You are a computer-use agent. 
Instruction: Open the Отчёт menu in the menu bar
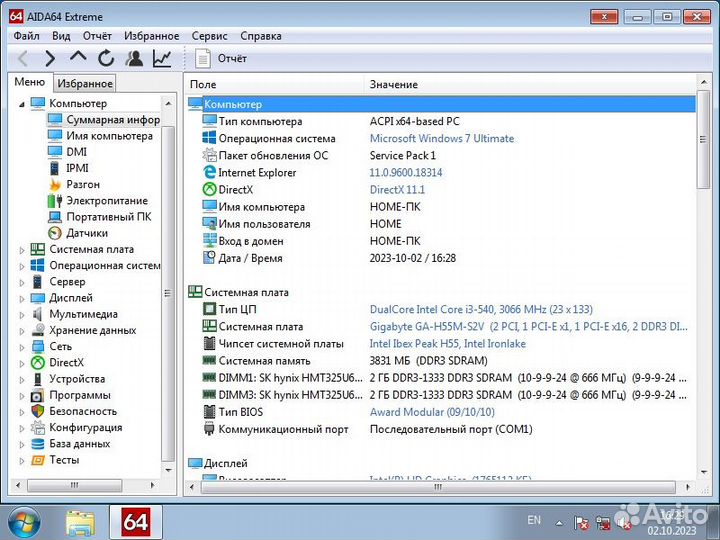pyautogui.click(x=97, y=36)
